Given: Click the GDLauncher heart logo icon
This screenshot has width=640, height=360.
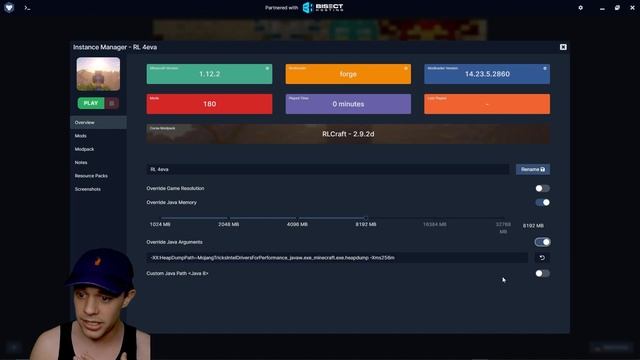Looking at the screenshot, I should (x=9, y=8).
